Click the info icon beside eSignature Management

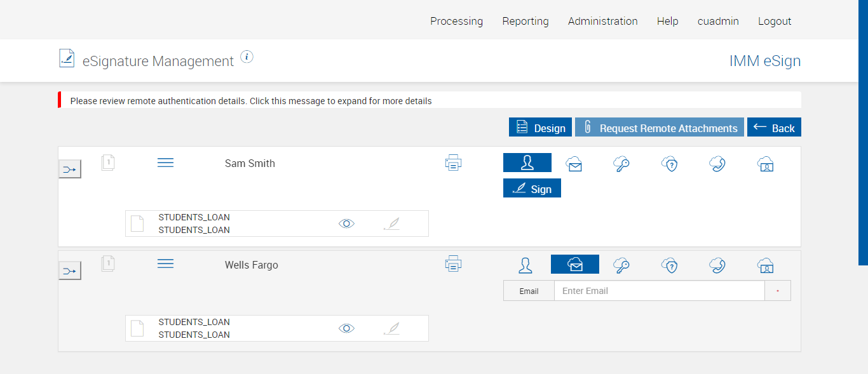pyautogui.click(x=247, y=57)
